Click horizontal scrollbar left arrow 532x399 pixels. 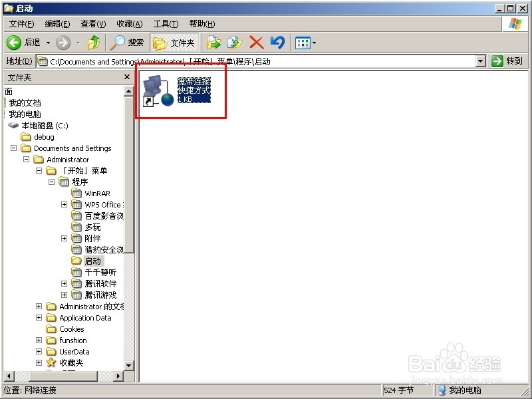coord(9,376)
